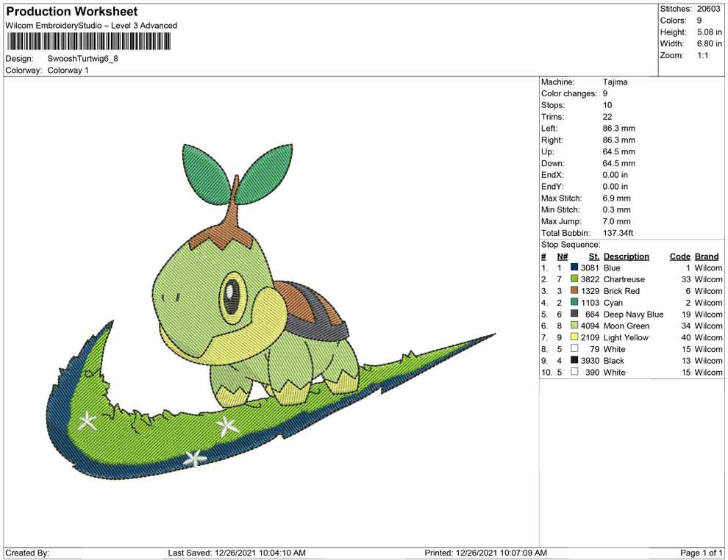This screenshot has height=560, width=728.
Task: Click the Trims value '22'
Action: click(607, 117)
